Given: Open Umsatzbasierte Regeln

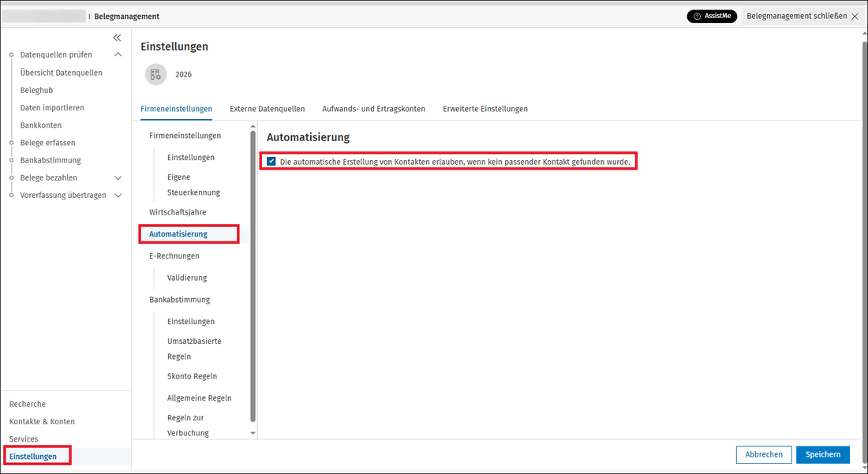Looking at the screenshot, I should (x=194, y=349).
